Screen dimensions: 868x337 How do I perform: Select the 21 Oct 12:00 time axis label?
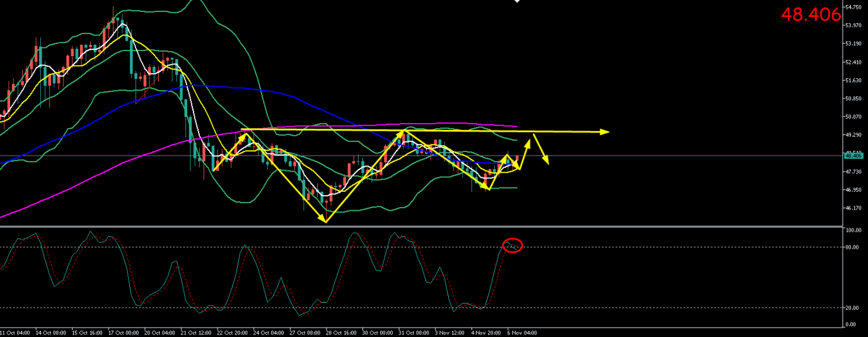coord(195,332)
